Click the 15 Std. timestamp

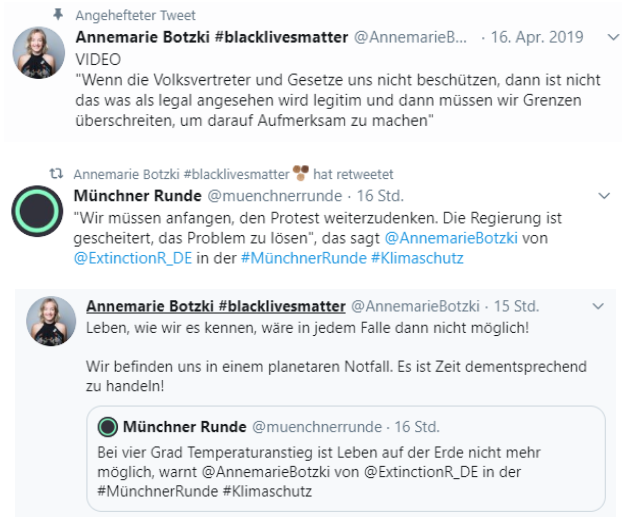coord(516,305)
